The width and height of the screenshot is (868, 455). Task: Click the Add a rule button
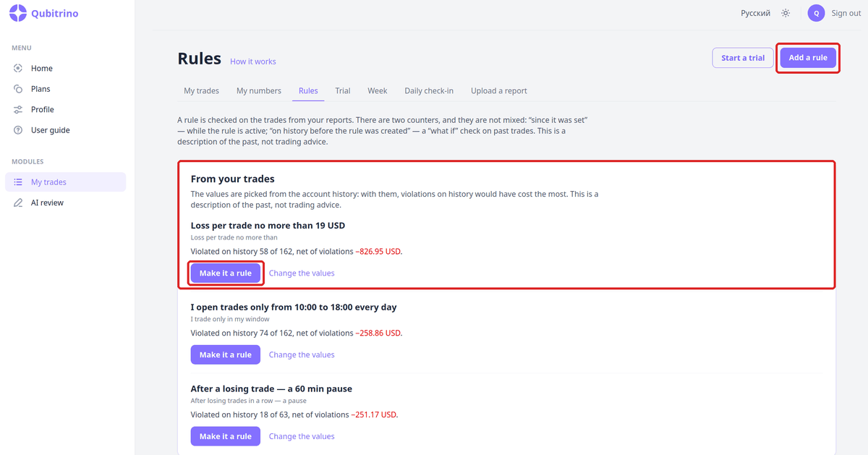(x=808, y=58)
